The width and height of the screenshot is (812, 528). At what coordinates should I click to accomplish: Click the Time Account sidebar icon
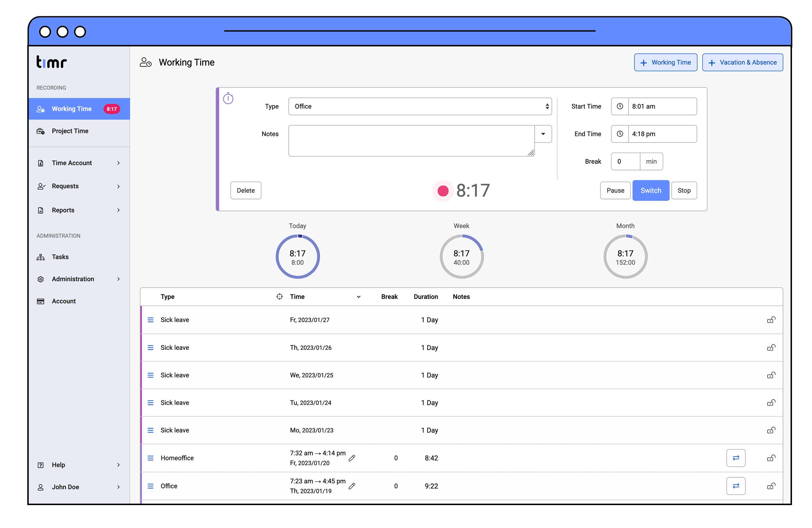[40, 163]
